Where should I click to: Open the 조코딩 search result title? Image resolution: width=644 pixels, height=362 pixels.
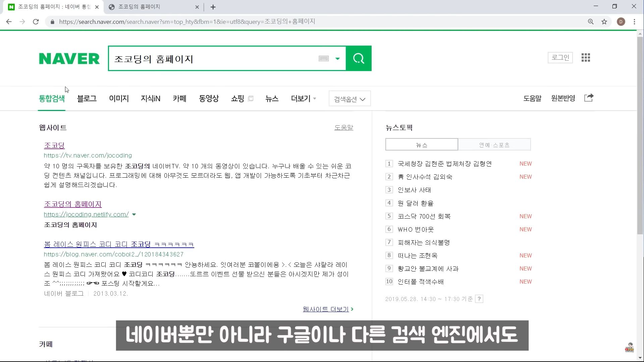54,145
